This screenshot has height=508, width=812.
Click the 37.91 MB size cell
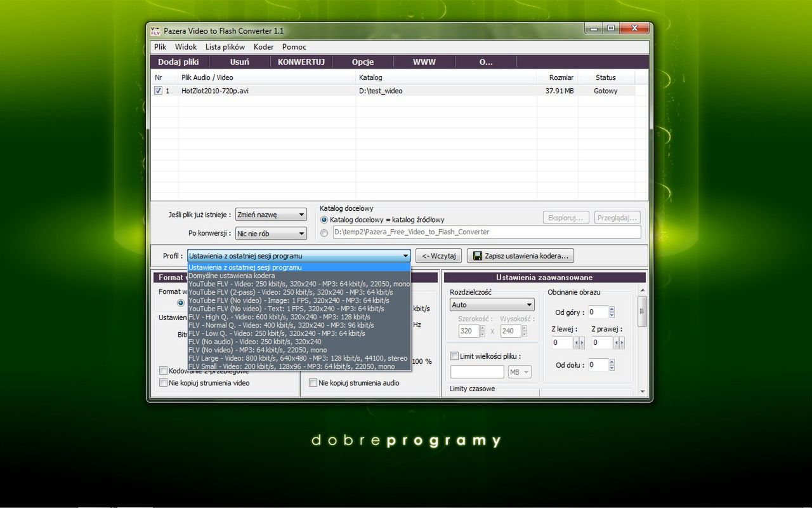pos(559,91)
